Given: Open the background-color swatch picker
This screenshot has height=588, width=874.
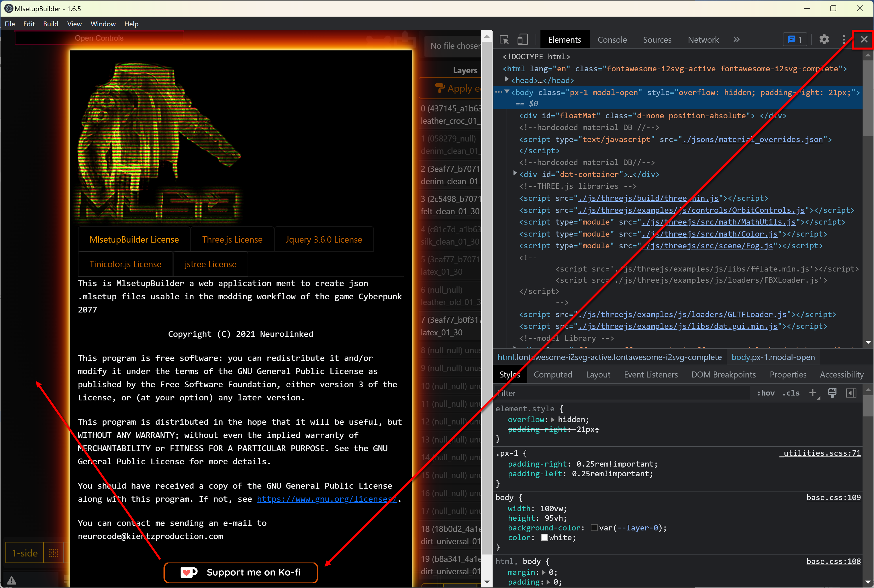Looking at the screenshot, I should tap(594, 528).
